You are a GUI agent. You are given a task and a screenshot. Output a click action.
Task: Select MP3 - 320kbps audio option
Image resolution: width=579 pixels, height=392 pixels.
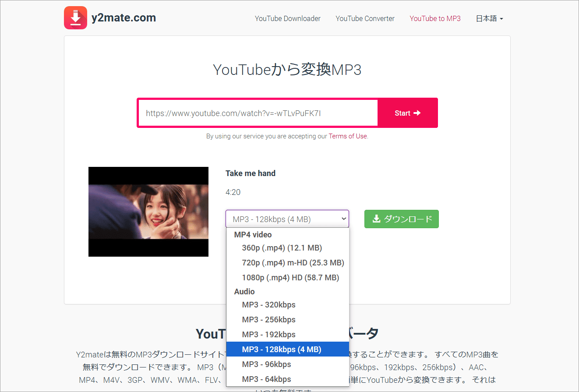point(288,305)
